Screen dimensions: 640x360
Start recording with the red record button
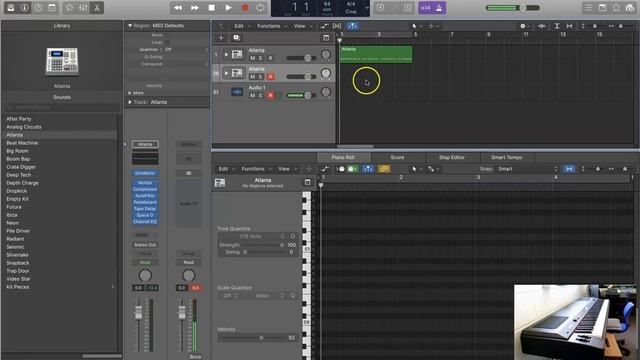(x=245, y=8)
